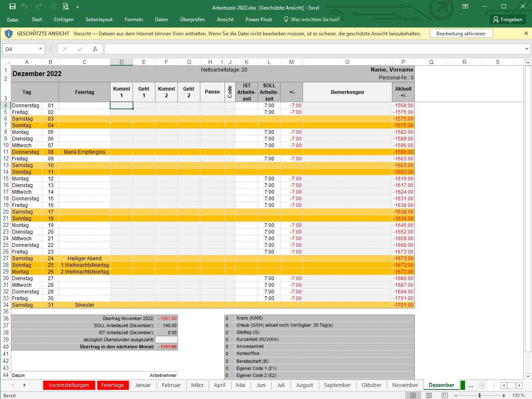Click the Freigeben share button
The width and height of the screenshot is (532, 399).
point(508,20)
